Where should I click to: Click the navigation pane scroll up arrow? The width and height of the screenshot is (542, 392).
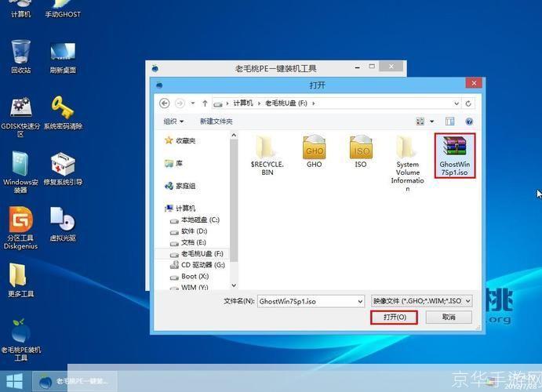pyautogui.click(x=234, y=135)
